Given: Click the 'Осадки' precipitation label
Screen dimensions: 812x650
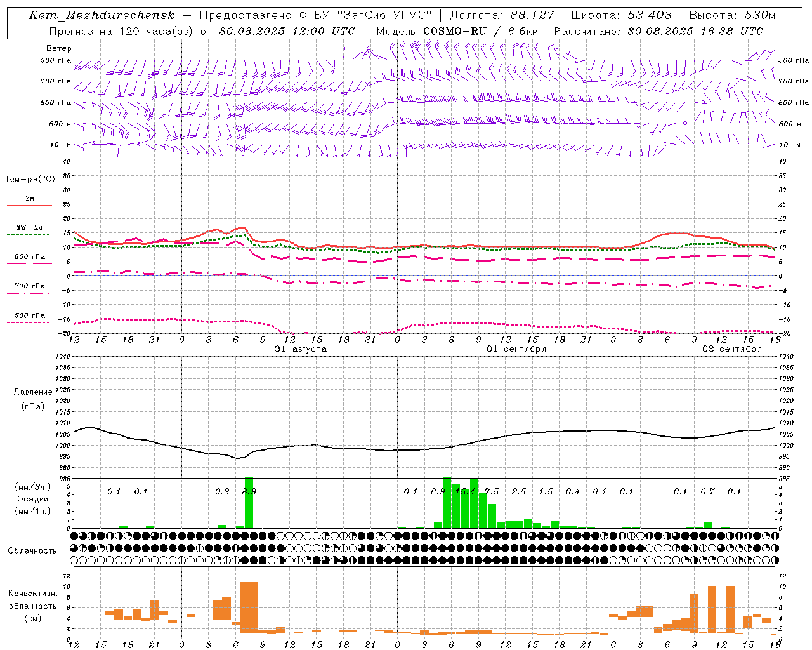Looking at the screenshot, I should click(x=32, y=499).
